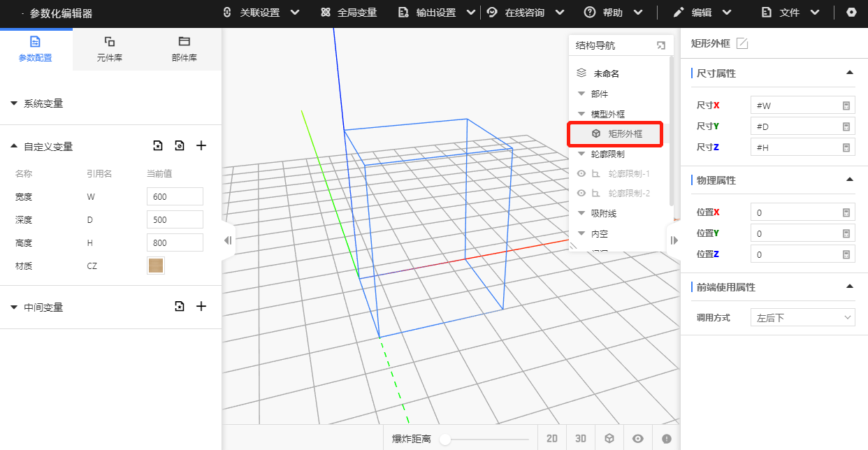The image size is (868, 450).
Task: Click the second export icon in 自定义变量
Action: tap(180, 145)
